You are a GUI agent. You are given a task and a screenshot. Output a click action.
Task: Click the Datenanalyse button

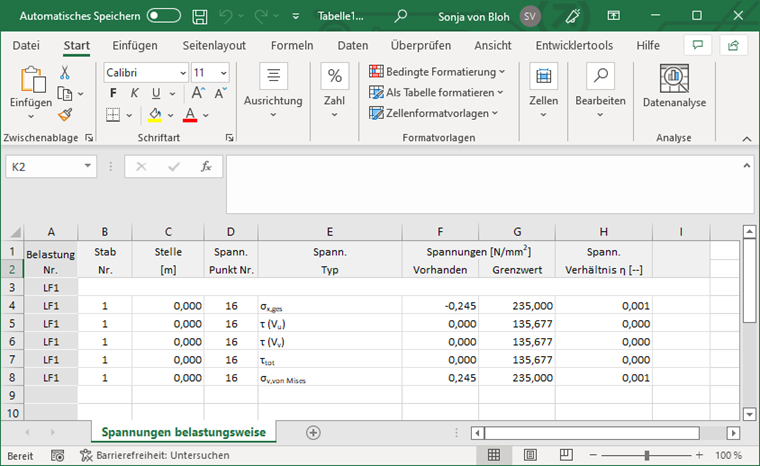(x=674, y=86)
